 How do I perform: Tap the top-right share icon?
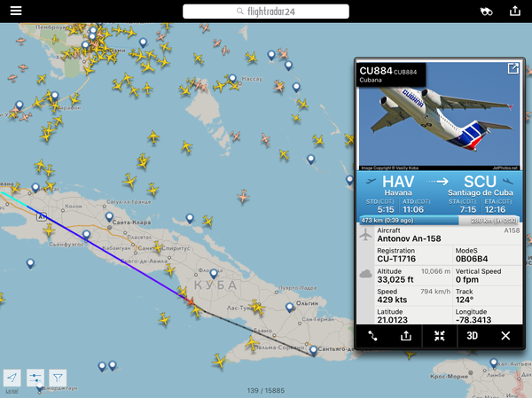pyautogui.click(x=514, y=11)
